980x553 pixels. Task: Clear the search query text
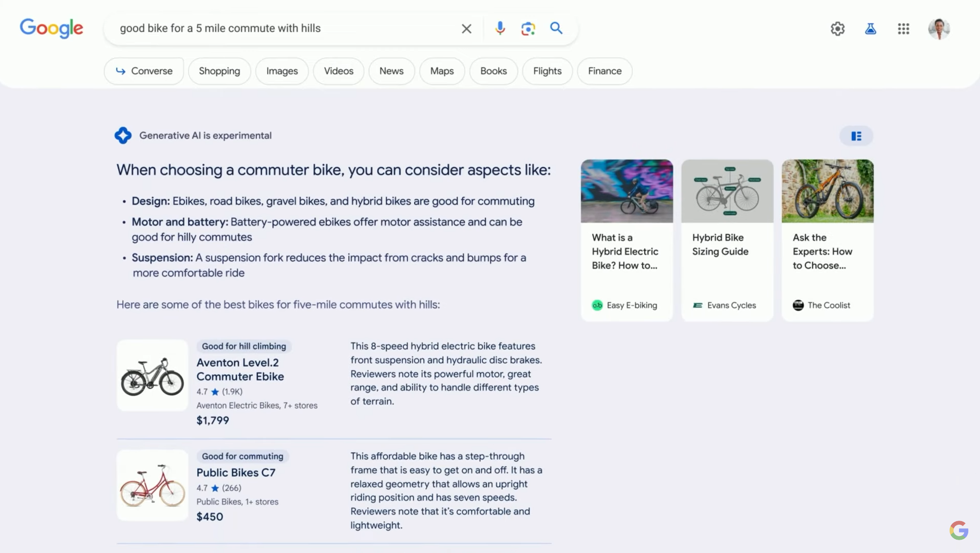pos(466,29)
